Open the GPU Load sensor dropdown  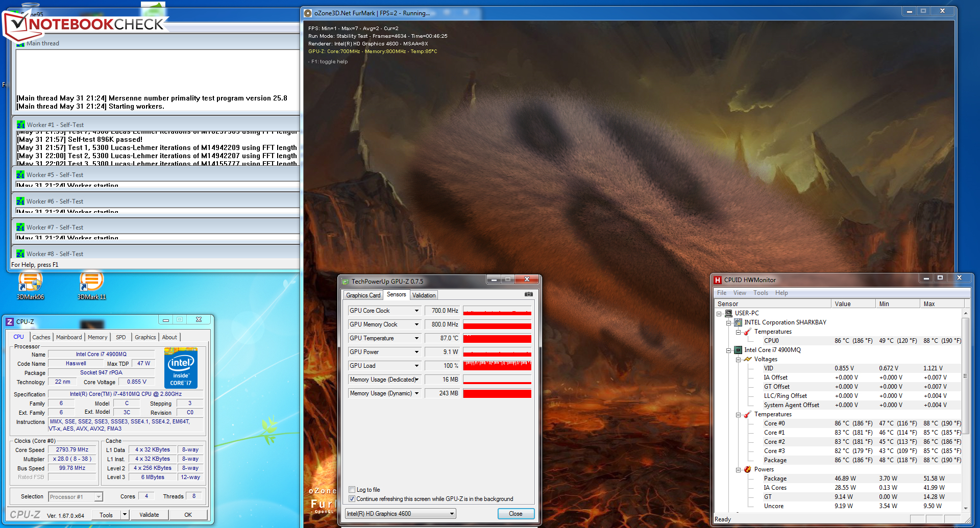(416, 366)
